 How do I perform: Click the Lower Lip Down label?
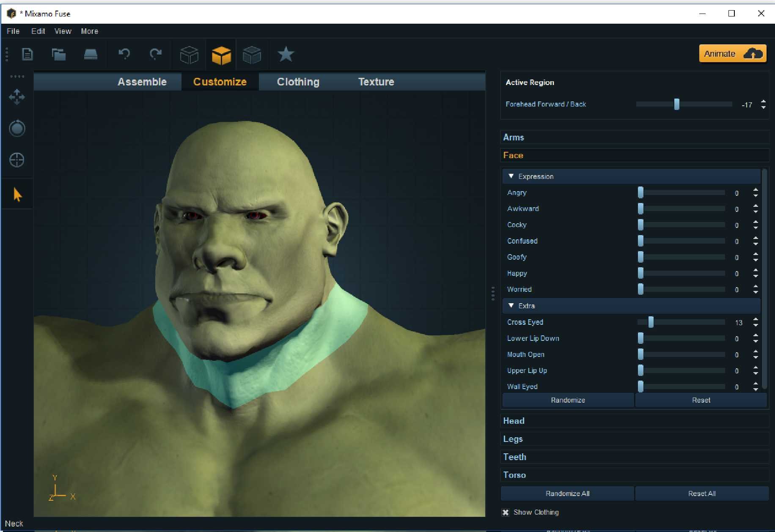click(x=533, y=338)
